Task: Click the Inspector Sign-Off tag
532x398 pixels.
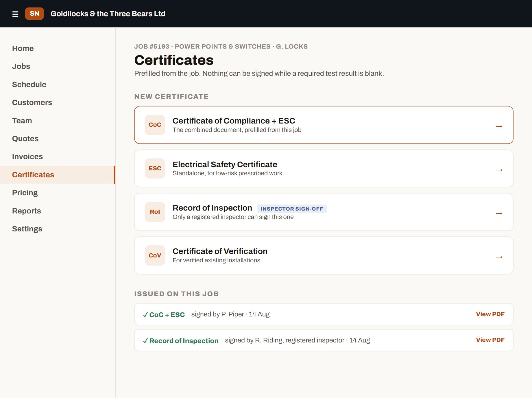Action: click(292, 209)
